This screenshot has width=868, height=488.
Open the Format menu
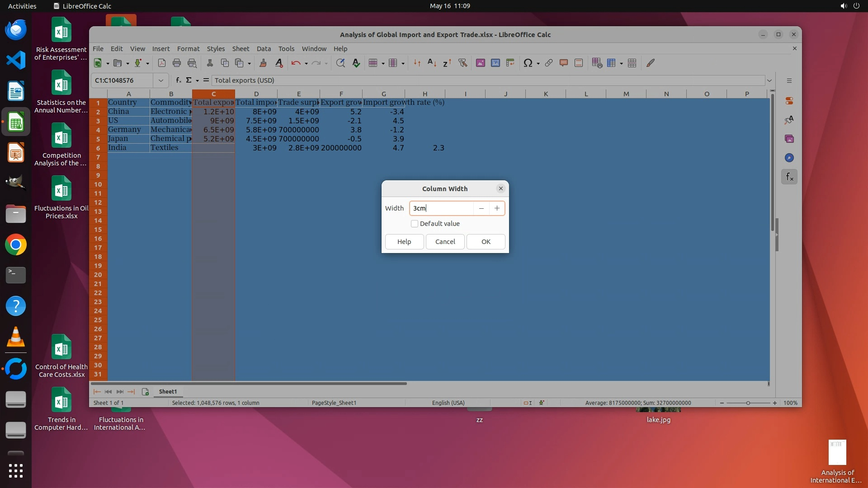click(x=188, y=49)
